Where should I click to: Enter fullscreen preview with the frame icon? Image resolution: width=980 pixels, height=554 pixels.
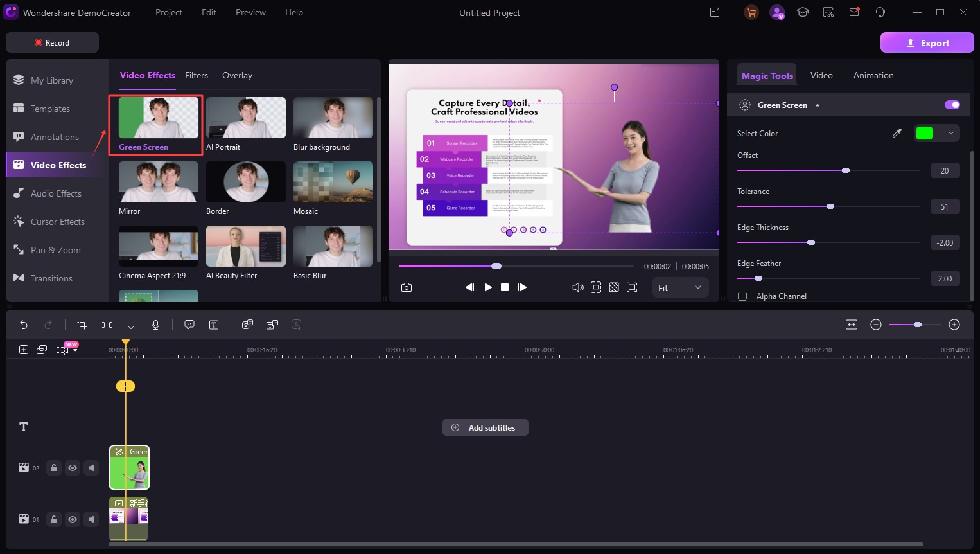tap(632, 287)
